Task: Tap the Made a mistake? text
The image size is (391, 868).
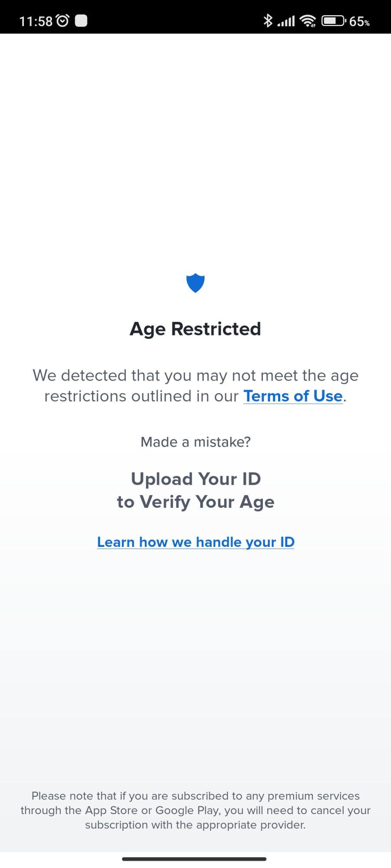Action: tap(195, 442)
